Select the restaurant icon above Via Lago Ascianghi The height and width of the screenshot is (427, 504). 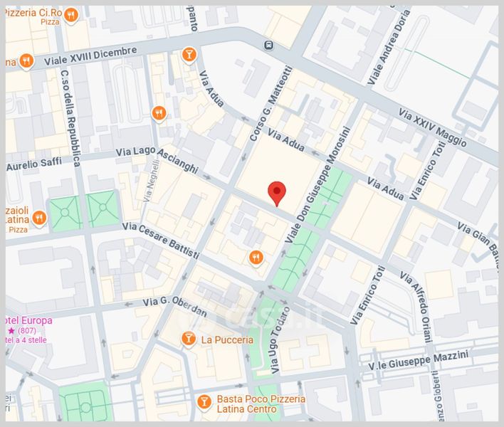click(x=159, y=112)
